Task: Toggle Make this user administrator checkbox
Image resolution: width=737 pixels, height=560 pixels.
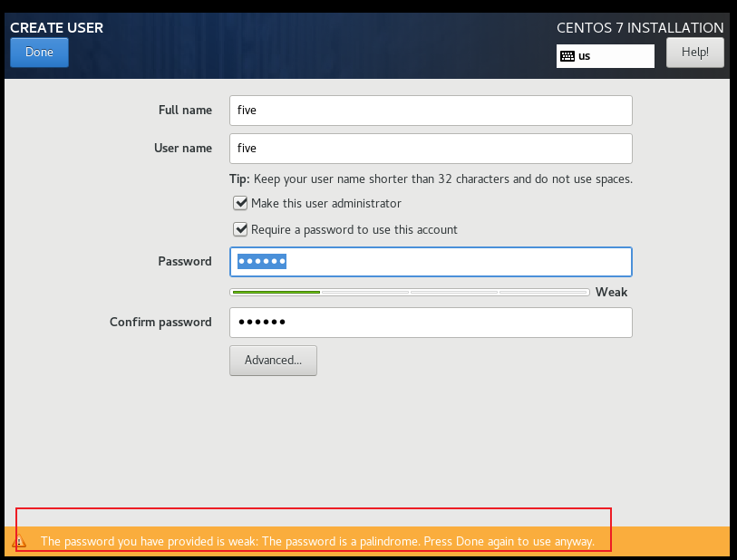Action: click(240, 203)
